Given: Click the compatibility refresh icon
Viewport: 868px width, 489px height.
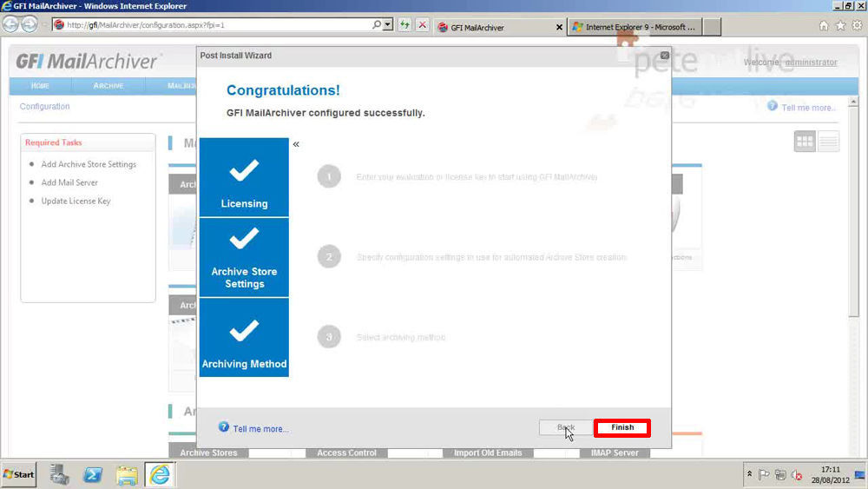Looking at the screenshot, I should (x=404, y=25).
